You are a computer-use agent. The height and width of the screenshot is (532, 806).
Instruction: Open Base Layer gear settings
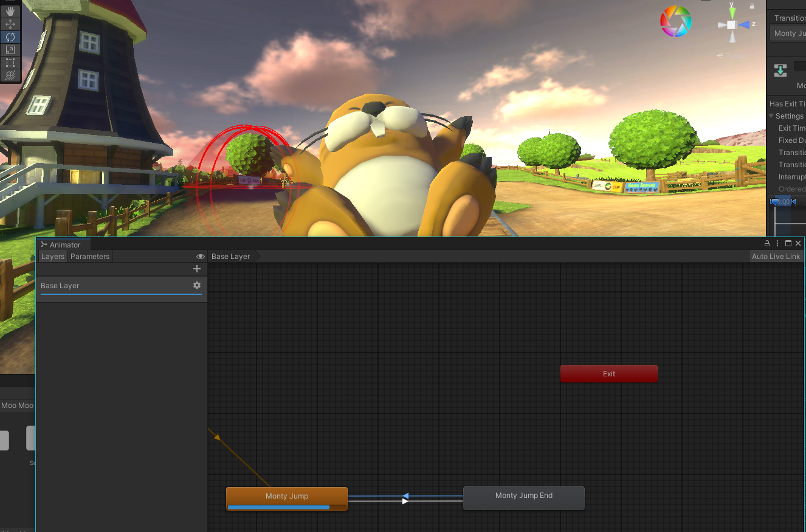(x=196, y=285)
